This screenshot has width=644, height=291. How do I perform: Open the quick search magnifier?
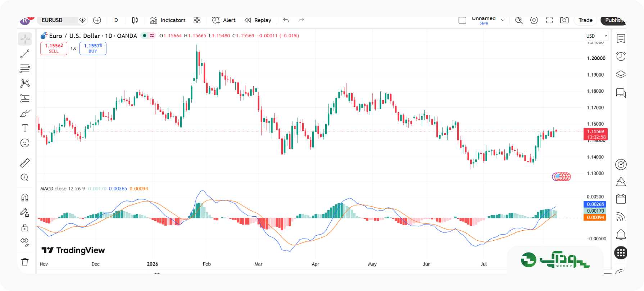pyautogui.click(x=519, y=20)
